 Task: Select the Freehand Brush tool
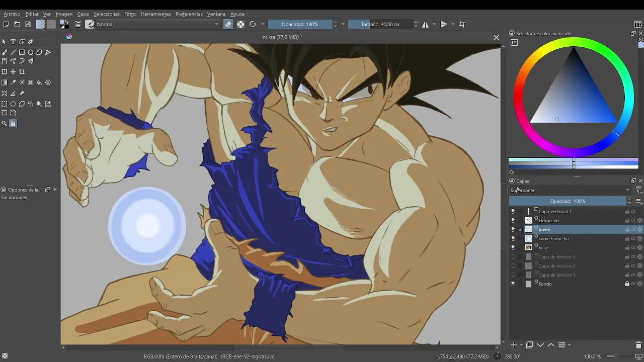(5, 52)
